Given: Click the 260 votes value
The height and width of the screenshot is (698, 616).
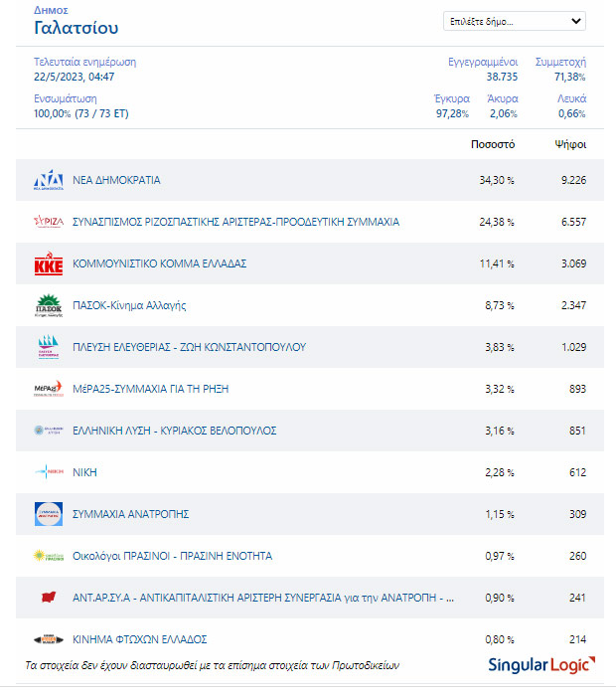Looking at the screenshot, I should [578, 556].
